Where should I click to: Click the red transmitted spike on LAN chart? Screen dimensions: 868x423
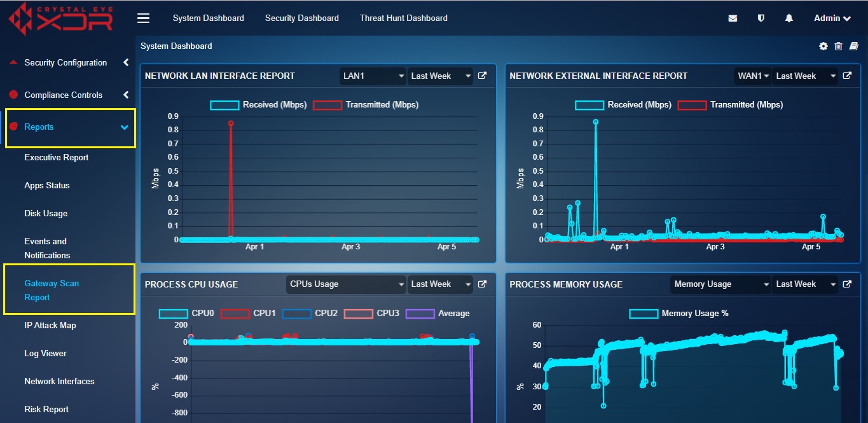231,123
